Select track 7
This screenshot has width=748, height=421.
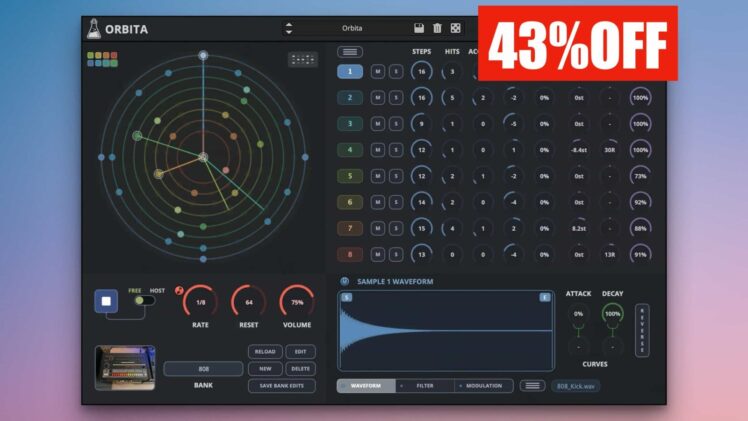tap(350, 228)
